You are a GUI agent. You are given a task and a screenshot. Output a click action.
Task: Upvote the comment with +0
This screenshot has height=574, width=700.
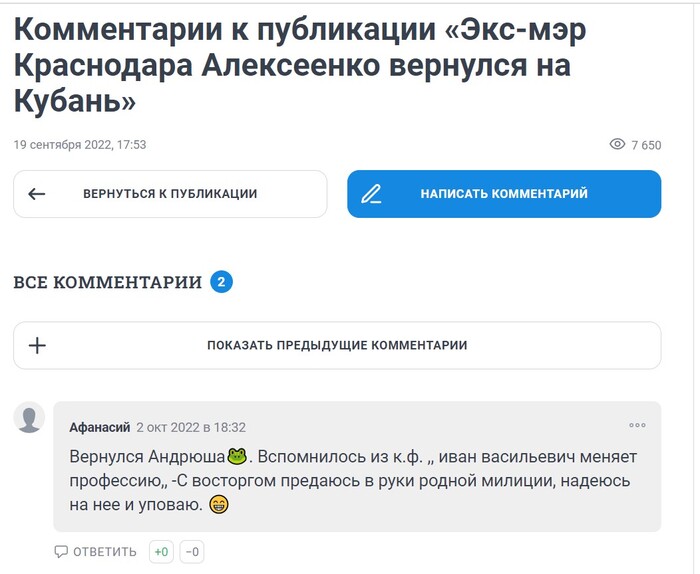pos(161,552)
